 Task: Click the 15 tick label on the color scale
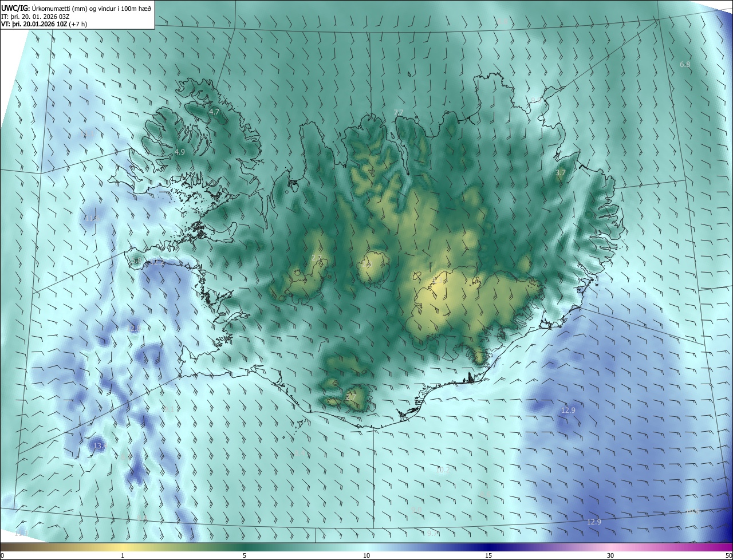(x=488, y=556)
